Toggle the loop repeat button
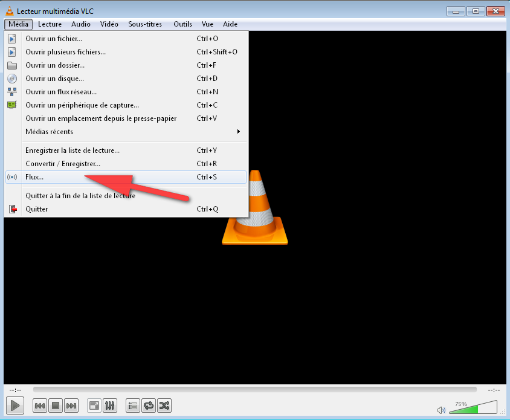 tap(149, 405)
